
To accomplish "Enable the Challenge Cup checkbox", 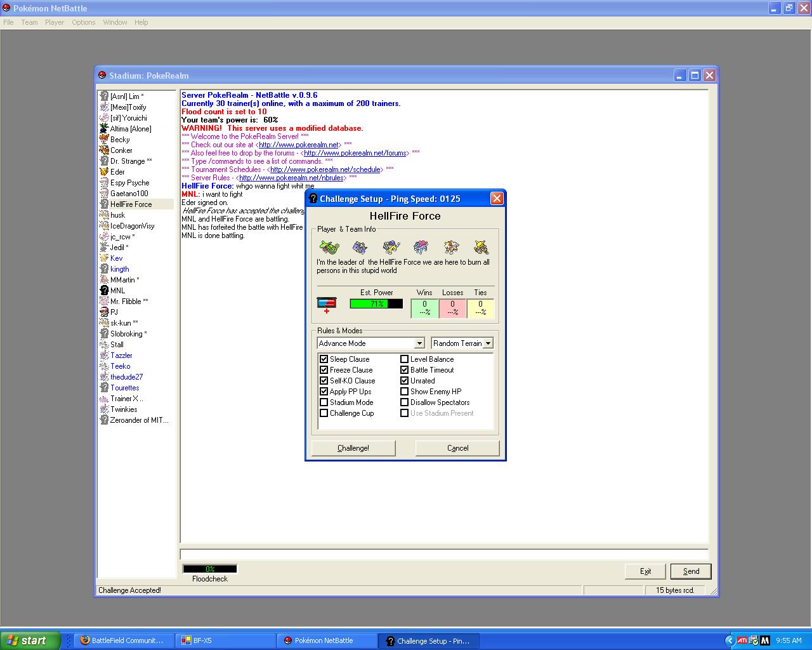I will pos(324,413).
